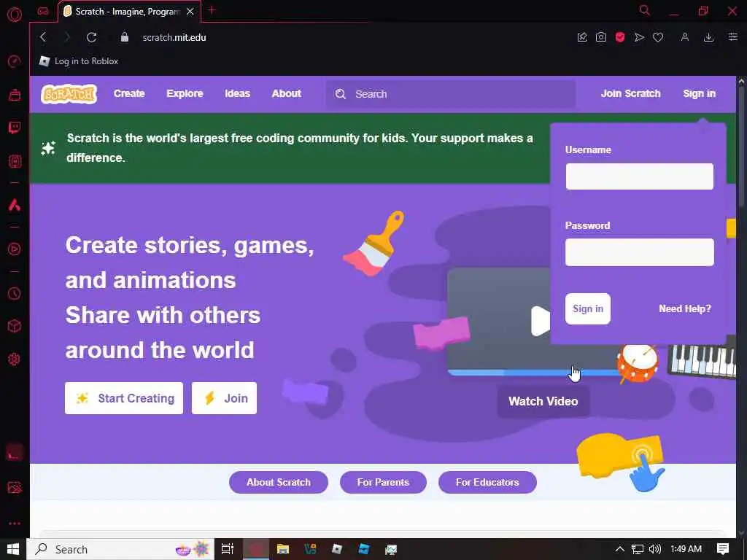
Task: Open the Windows Start menu
Action: pos(13,549)
